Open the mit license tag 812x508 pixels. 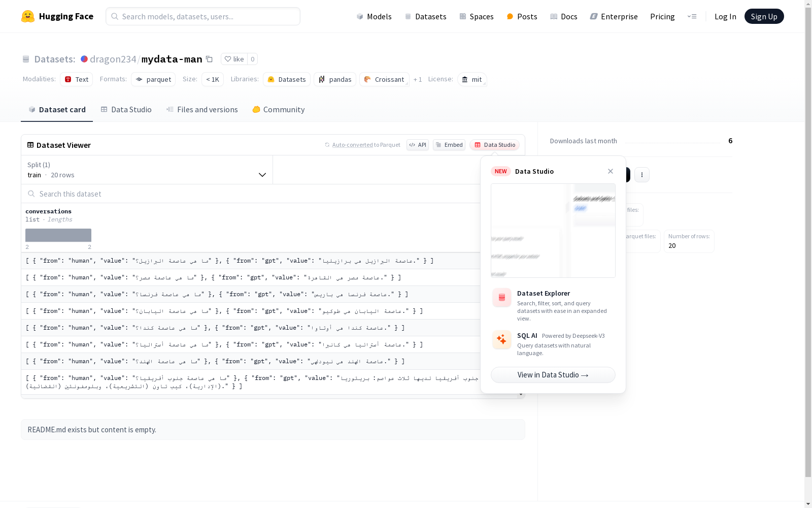(472, 79)
